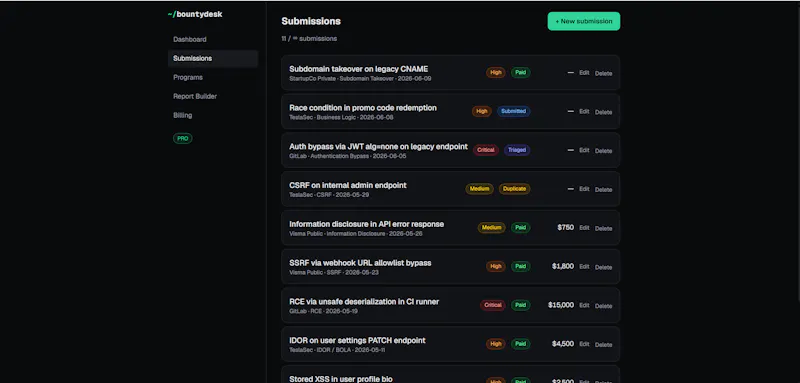Click 'GitLab · Authentication Bypass' metadata line
This screenshot has height=383, width=800.
click(x=348, y=156)
